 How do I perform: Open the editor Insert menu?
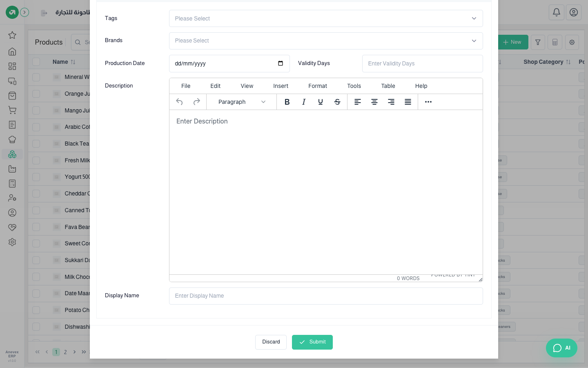pos(281,86)
